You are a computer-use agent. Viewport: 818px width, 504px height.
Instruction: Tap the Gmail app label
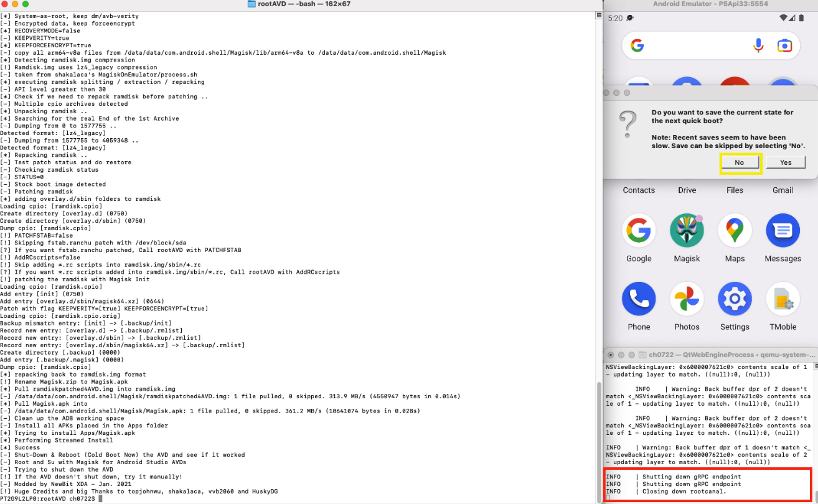783,190
